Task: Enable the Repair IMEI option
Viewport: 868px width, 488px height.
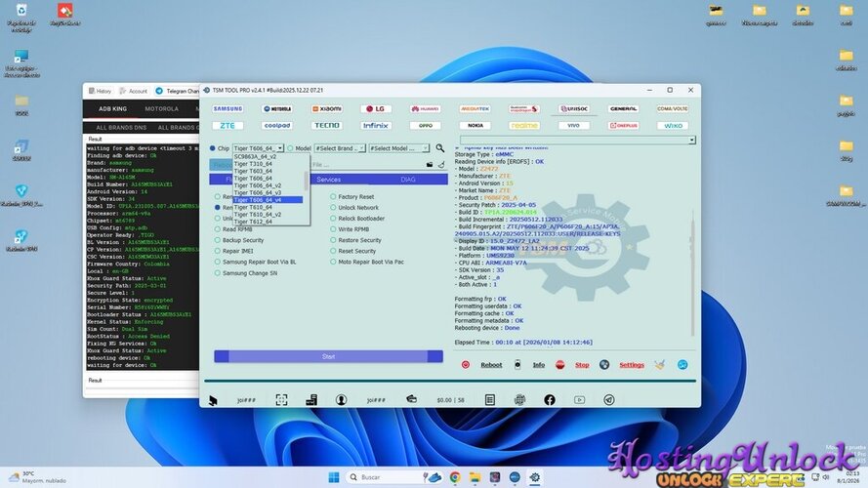Action: tap(219, 251)
